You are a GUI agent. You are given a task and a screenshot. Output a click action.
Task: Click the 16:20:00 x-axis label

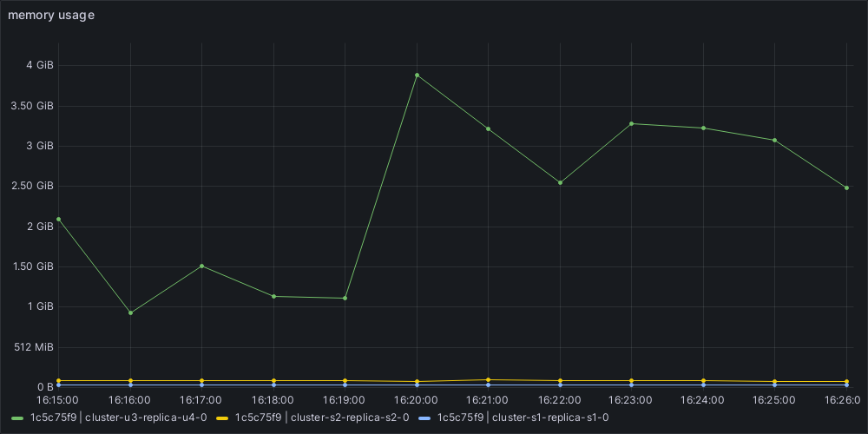coord(416,399)
